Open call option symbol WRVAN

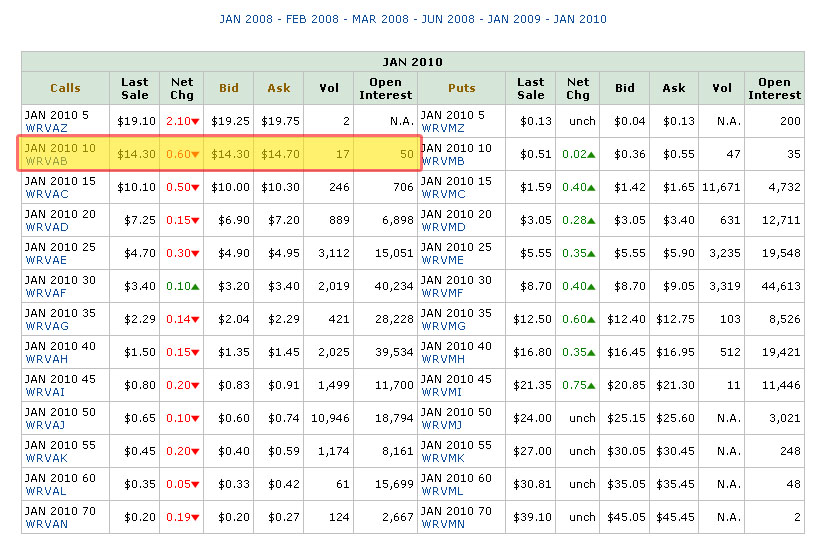(47, 524)
